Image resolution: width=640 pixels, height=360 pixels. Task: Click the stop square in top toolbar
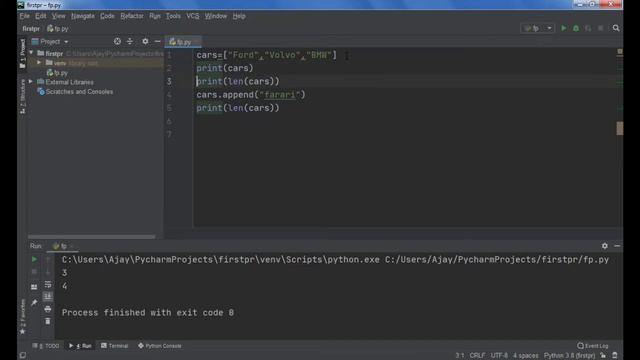point(600,28)
